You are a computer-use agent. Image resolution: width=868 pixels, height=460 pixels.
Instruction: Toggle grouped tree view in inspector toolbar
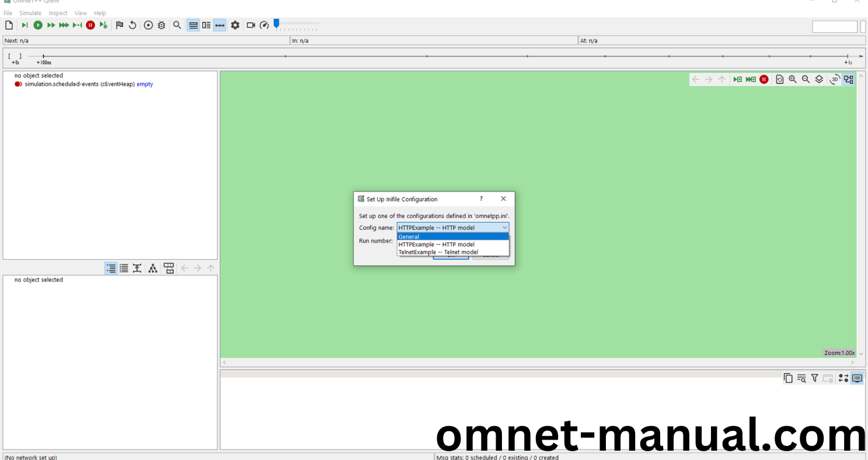(111, 269)
